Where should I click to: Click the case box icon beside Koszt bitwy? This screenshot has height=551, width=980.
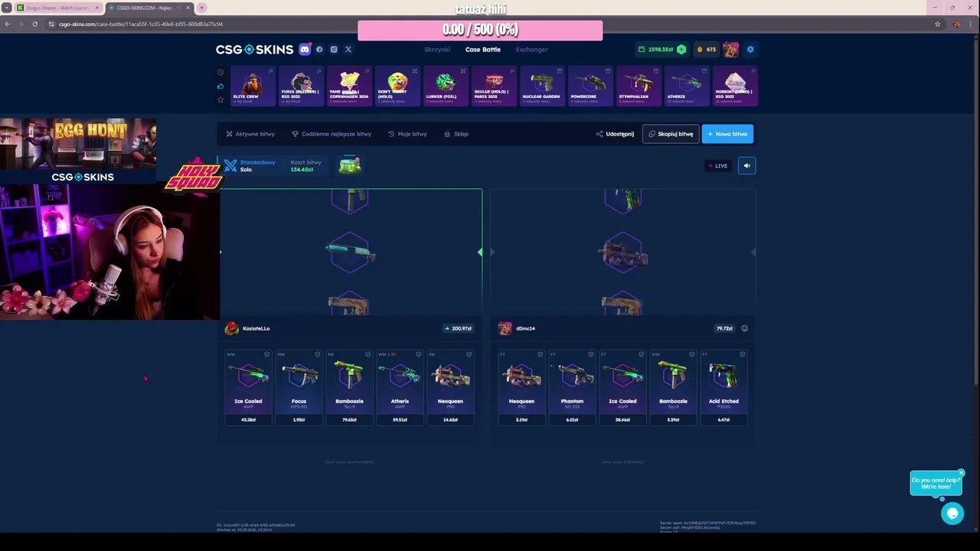(x=350, y=165)
